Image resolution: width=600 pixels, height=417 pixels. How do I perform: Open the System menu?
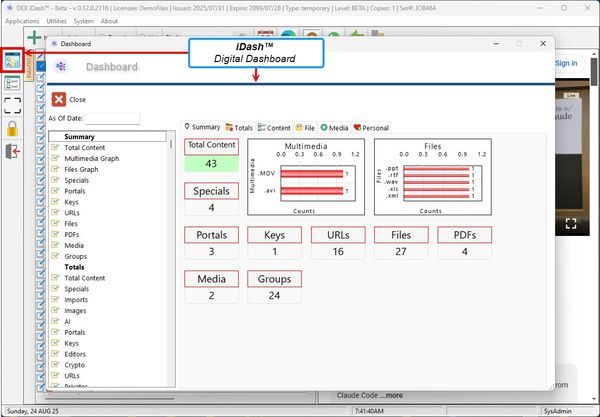pyautogui.click(x=84, y=21)
